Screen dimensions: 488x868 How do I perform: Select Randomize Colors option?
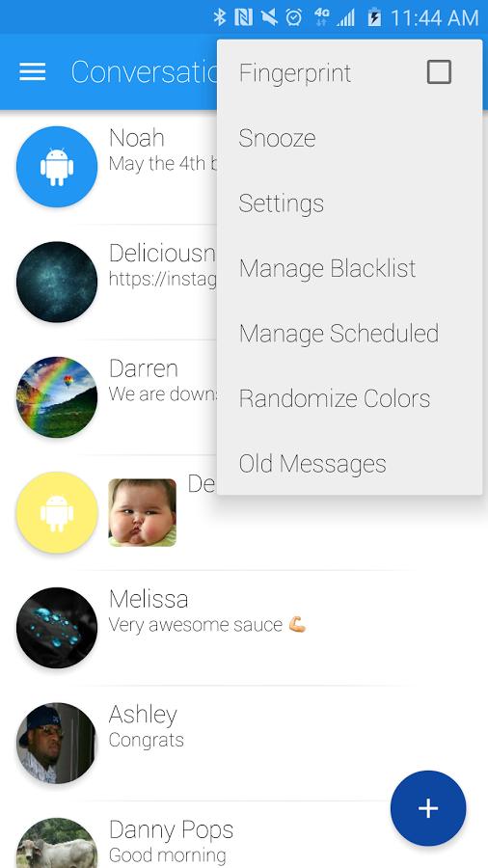click(x=349, y=398)
